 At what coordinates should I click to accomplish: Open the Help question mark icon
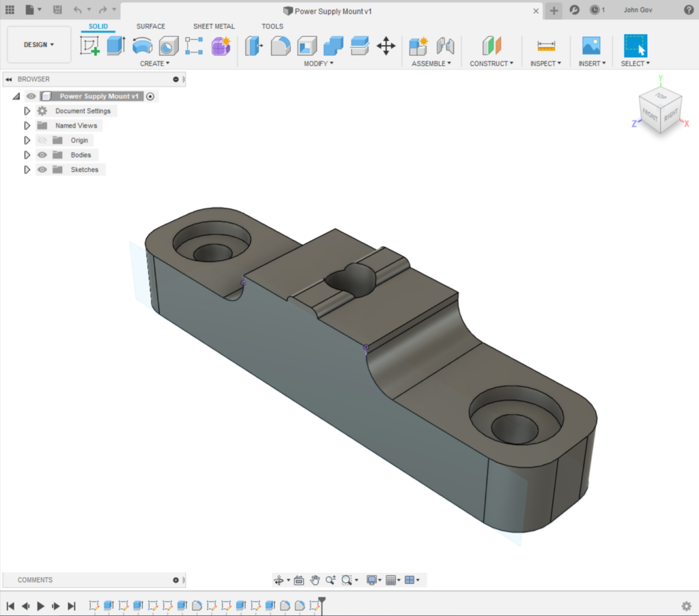point(689,10)
